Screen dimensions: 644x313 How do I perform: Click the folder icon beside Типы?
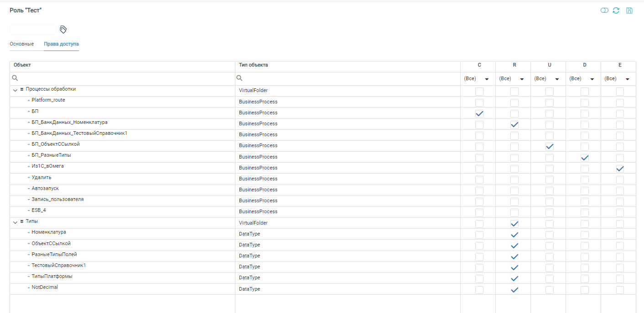click(22, 221)
